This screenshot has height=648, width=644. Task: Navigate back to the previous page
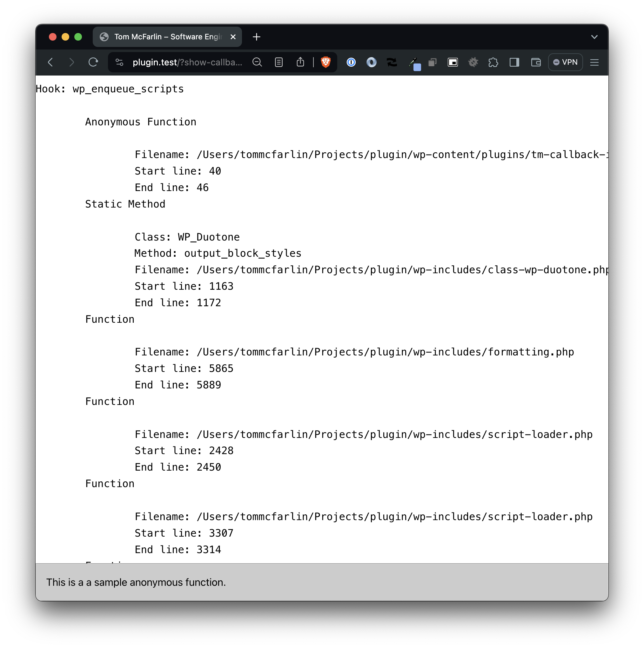[x=51, y=62]
